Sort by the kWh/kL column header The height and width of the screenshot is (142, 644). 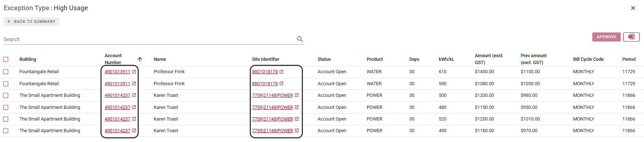(x=446, y=59)
